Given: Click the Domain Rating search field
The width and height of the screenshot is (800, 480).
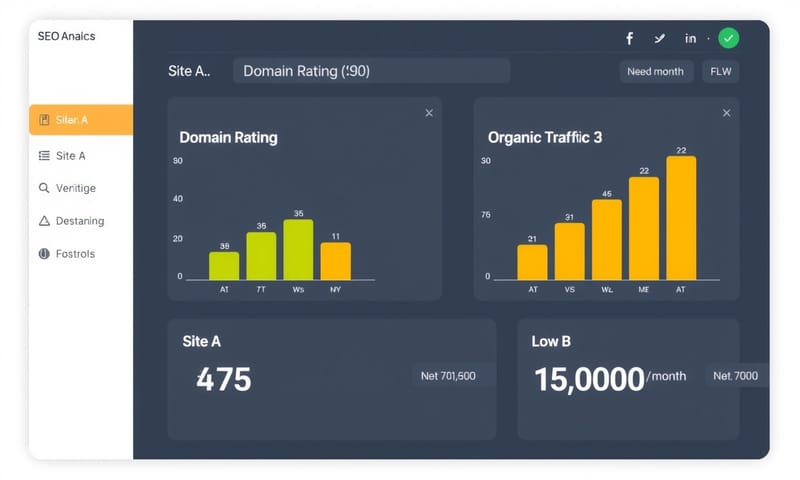Looking at the screenshot, I should point(371,71).
